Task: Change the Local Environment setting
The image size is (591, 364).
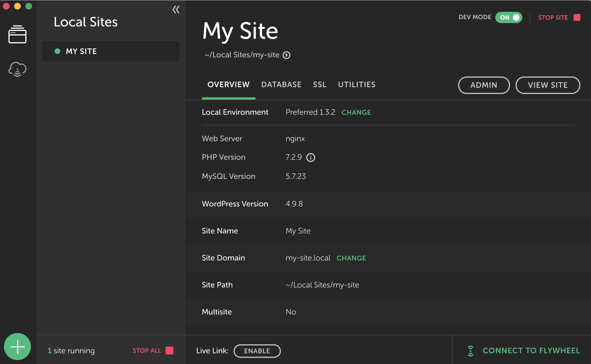Action: [356, 113]
